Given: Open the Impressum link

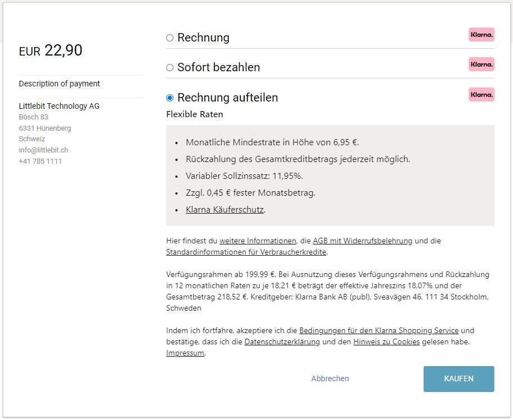Looking at the screenshot, I should coord(185,353).
